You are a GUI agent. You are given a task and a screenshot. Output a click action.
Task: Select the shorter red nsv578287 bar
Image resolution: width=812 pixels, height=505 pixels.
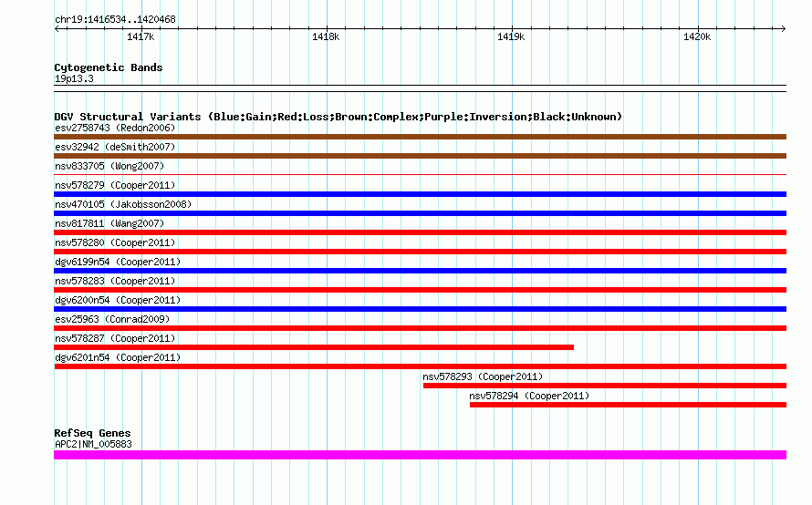point(314,347)
